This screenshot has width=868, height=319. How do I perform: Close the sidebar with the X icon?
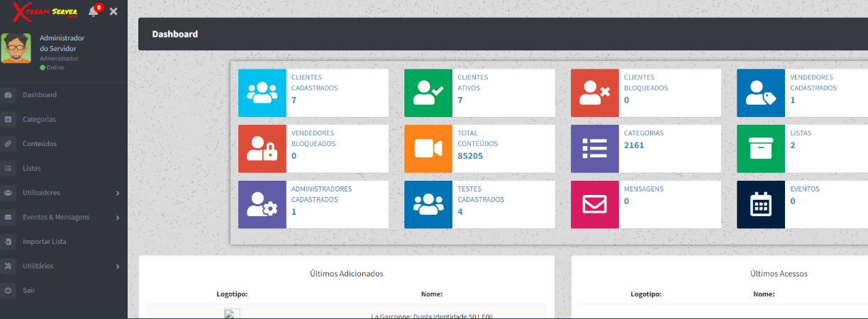[x=113, y=11]
